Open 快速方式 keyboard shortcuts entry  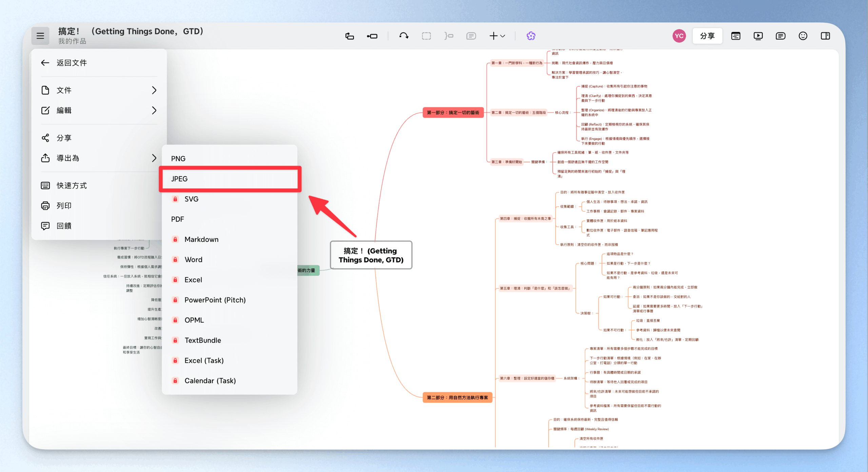point(71,186)
